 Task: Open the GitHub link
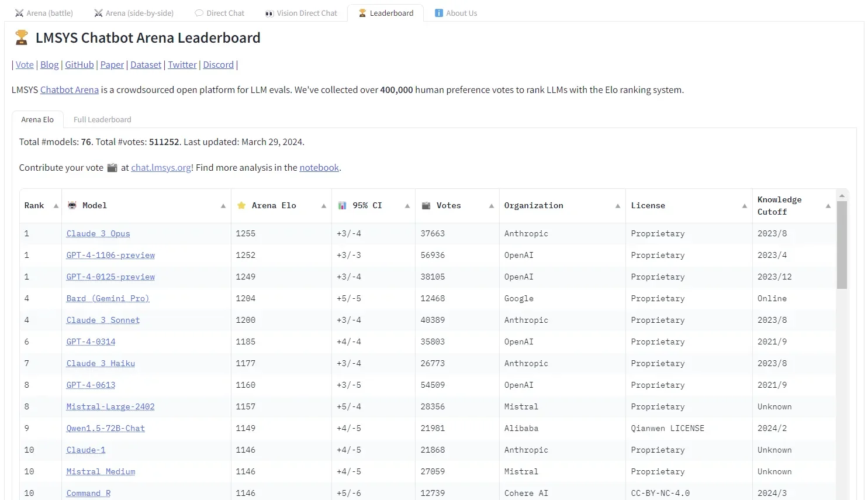[x=79, y=64]
